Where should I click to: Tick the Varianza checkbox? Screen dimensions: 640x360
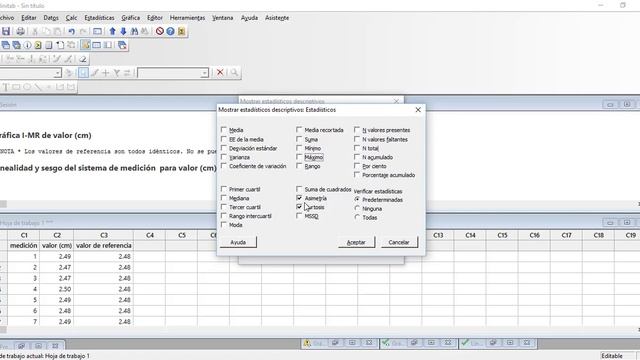coord(224,157)
